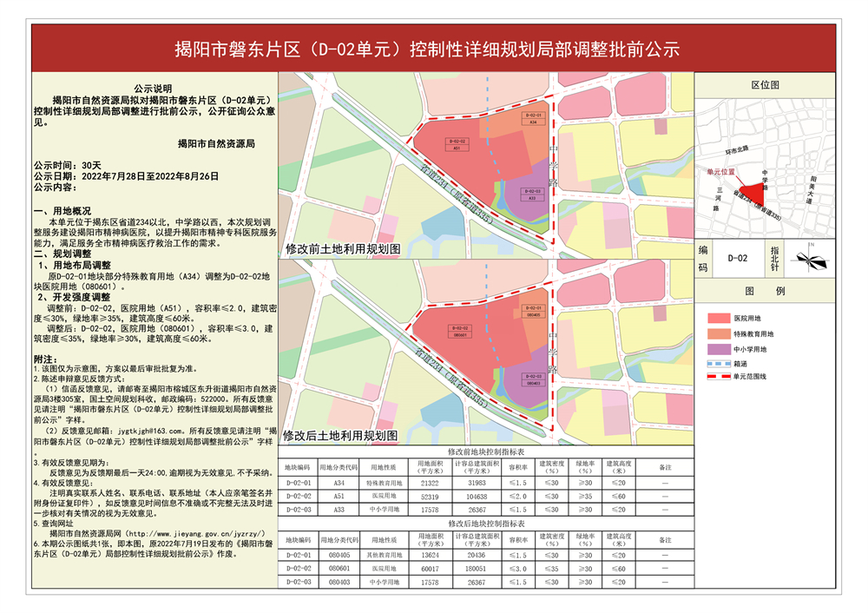The width and height of the screenshot is (868, 613).
Task: Select the purple 中小学用地 legend swatch
Action: (x=719, y=349)
